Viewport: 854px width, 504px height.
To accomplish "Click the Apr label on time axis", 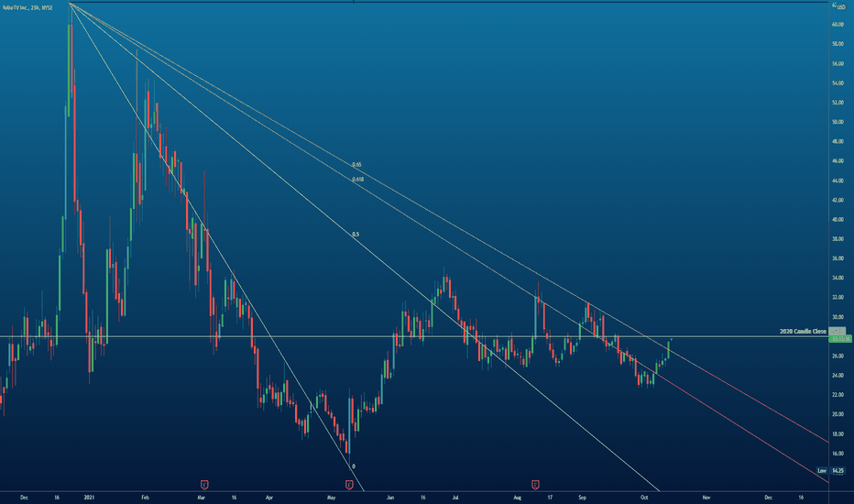I will [x=269, y=498].
